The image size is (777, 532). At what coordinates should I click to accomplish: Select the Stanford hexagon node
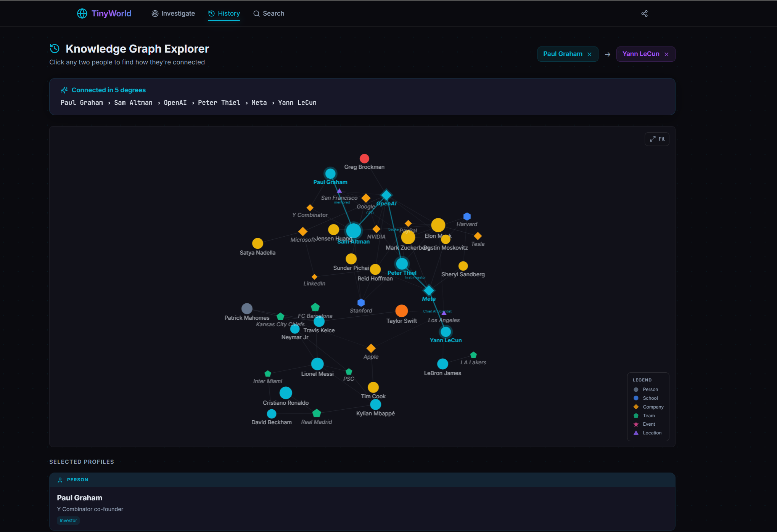(x=361, y=303)
